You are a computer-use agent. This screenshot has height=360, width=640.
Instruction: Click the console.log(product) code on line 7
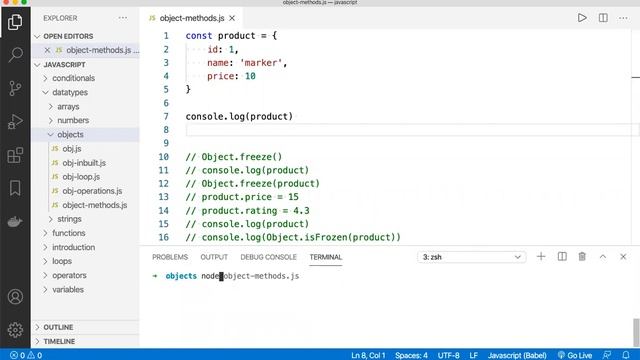pos(239,116)
